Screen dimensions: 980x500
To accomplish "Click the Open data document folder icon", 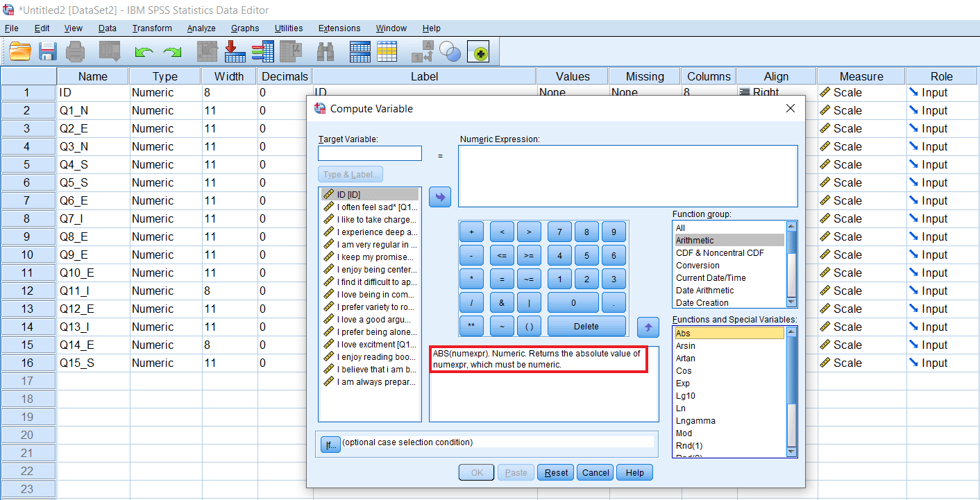I will tap(21, 51).
